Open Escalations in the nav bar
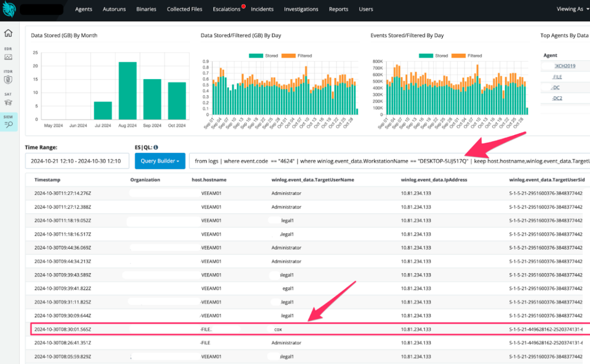The image size is (590, 364). pyautogui.click(x=226, y=9)
